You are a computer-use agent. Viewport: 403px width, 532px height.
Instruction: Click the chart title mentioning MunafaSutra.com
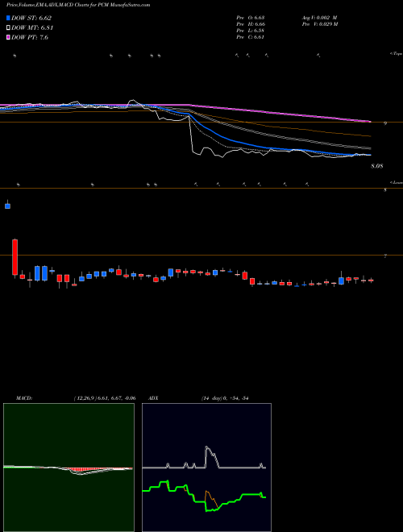(75, 5)
